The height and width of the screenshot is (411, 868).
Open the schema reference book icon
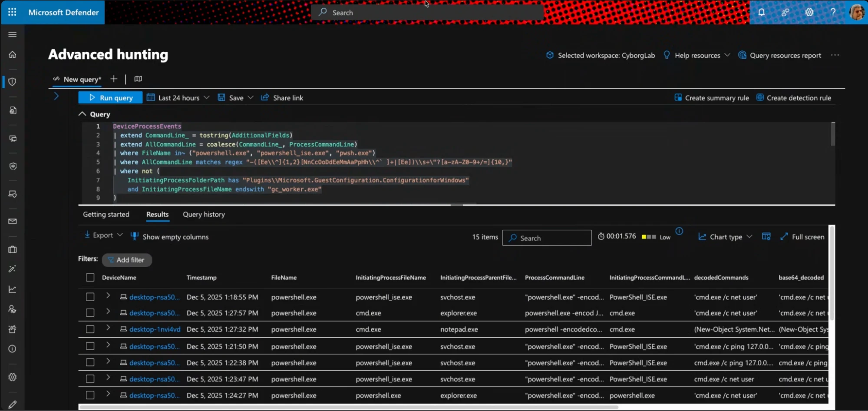[138, 79]
